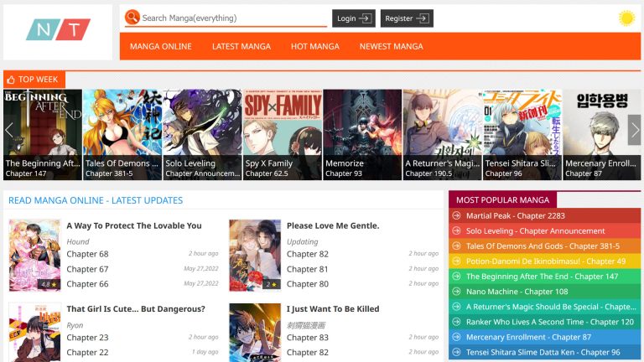Image resolution: width=644 pixels, height=362 pixels.
Task: Open Chapter 23 of That Girl Is Cute
Action: [87, 338]
